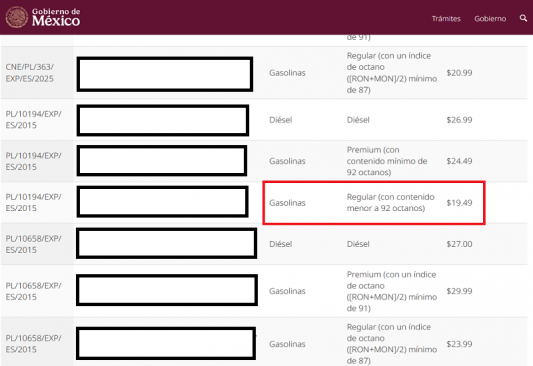The image size is (533, 366).
Task: Click Premium (con contenido mínimo de 92 octanos)
Action: click(x=386, y=161)
